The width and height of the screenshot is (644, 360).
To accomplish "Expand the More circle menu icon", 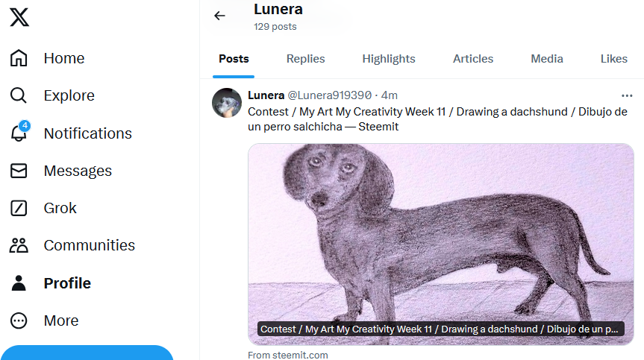I will (x=19, y=320).
